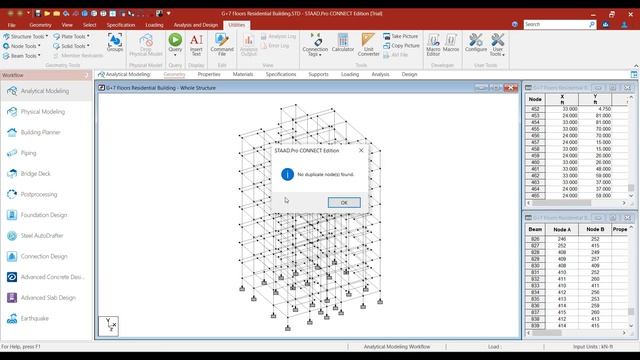Expand Plate Tools dropdown
Image resolution: width=640 pixels, height=360 pixels.
pyautogui.click(x=71, y=36)
